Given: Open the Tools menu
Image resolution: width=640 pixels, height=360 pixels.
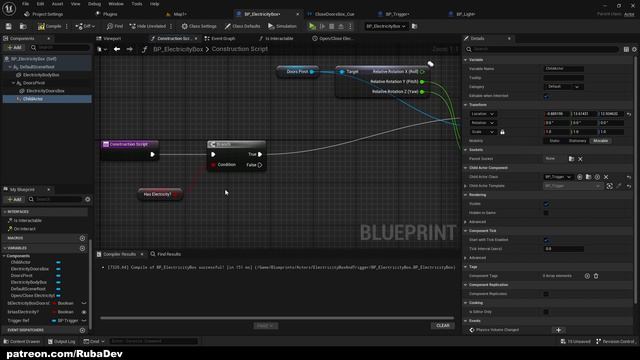Looking at the screenshot, I should pyautogui.click(x=137, y=4).
